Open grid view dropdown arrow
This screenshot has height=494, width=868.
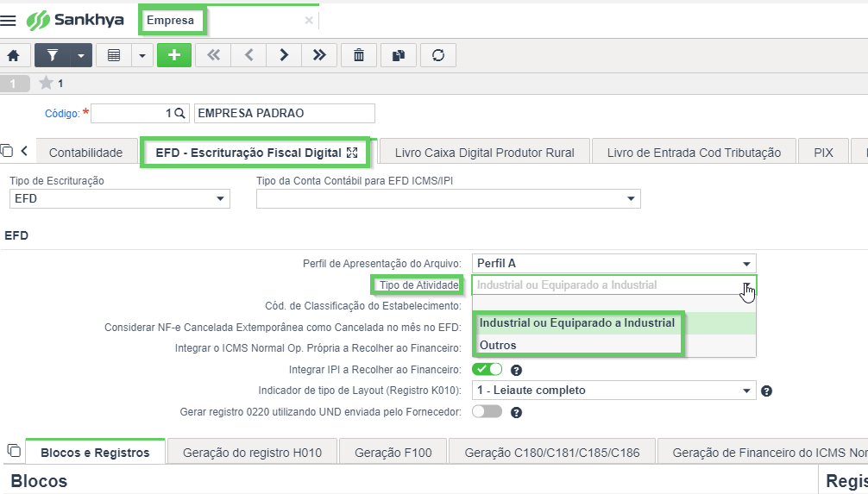click(x=142, y=55)
